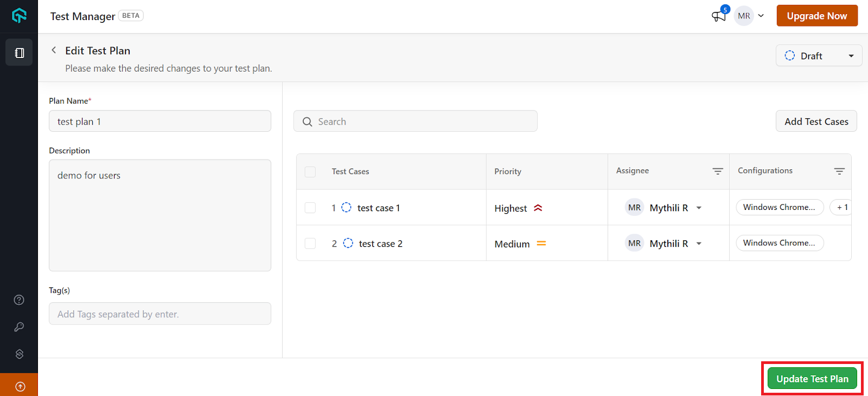Click the access key icon in sidebar
868x396 pixels.
pyautogui.click(x=19, y=327)
